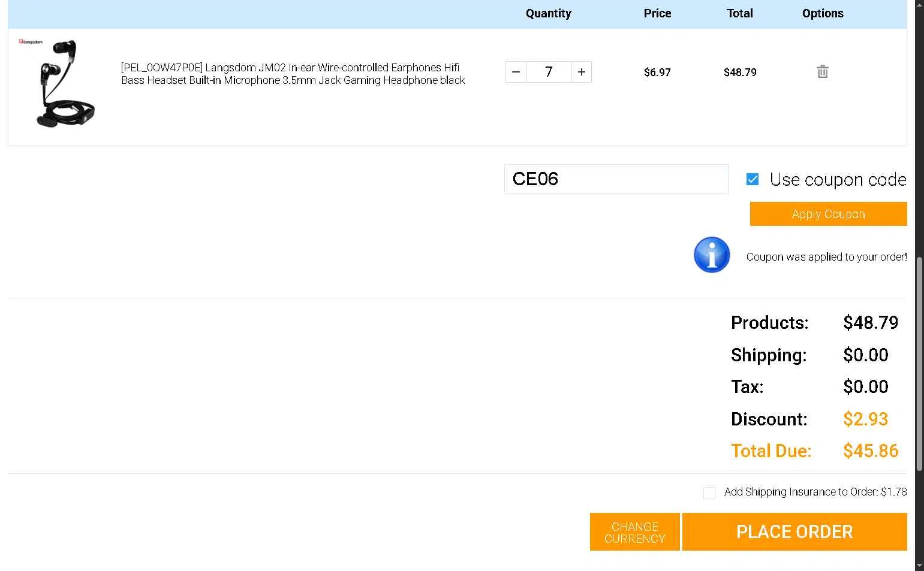
Task: Click the Discount amount $2.93
Action: point(865,419)
